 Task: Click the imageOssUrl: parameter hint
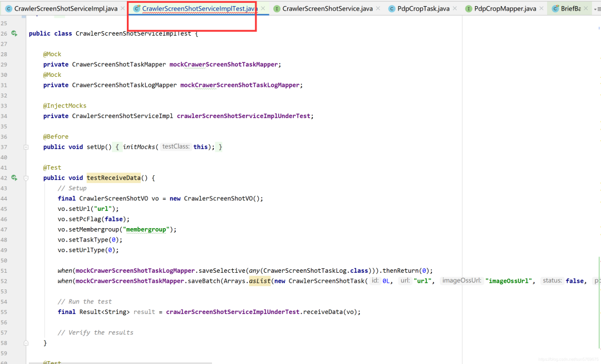pos(461,281)
